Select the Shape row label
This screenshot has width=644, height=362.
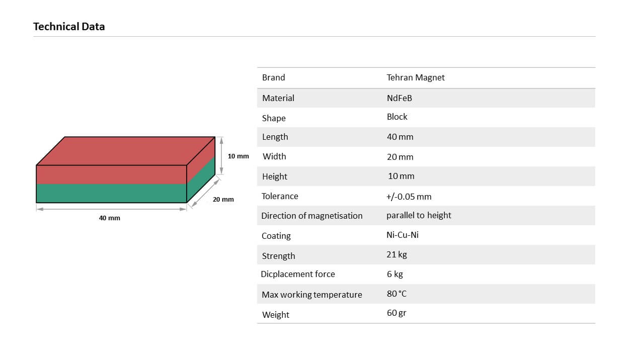pyautogui.click(x=274, y=118)
